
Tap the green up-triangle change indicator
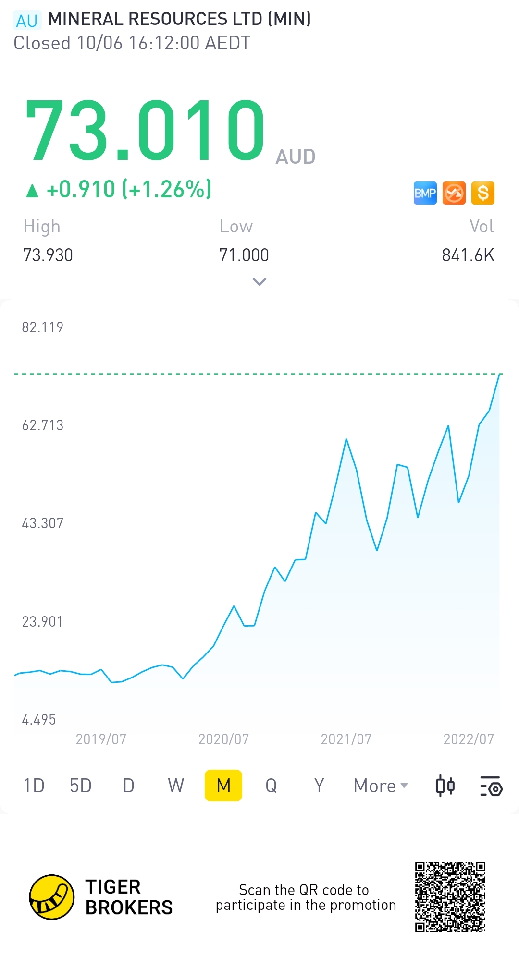[32, 191]
